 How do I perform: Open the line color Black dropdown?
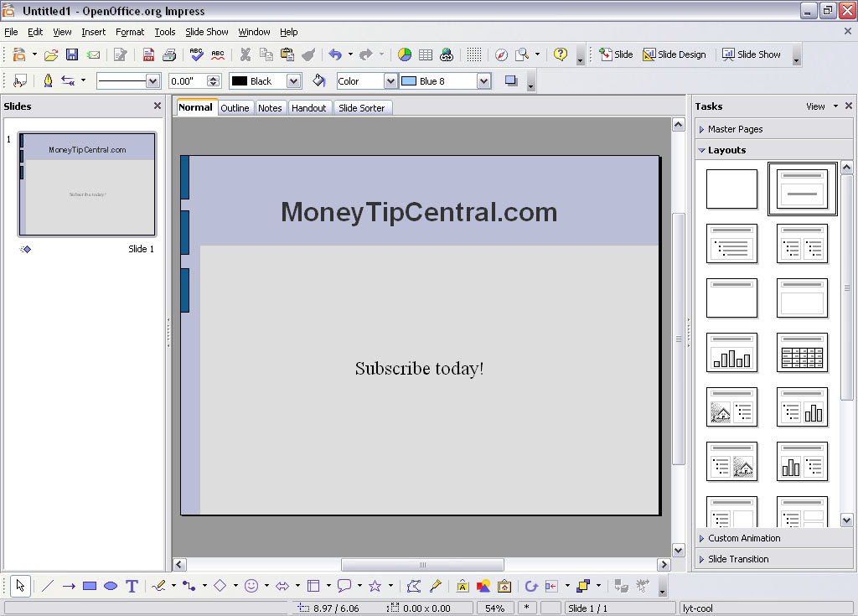294,81
